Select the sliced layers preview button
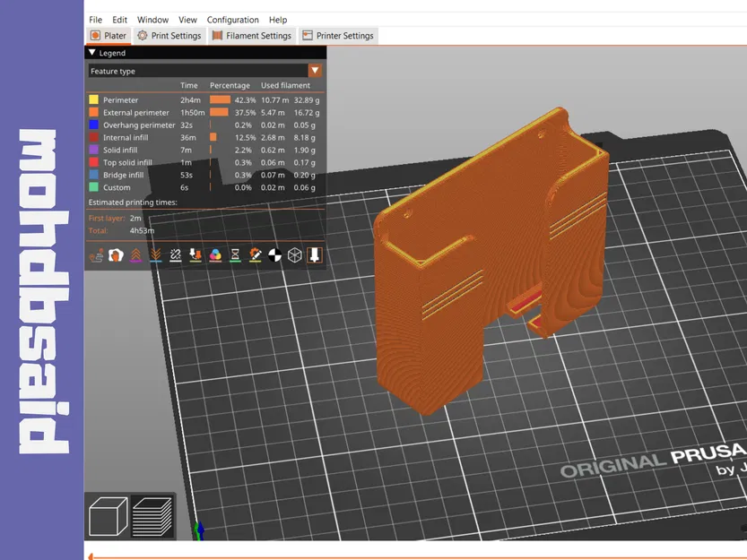 click(152, 517)
